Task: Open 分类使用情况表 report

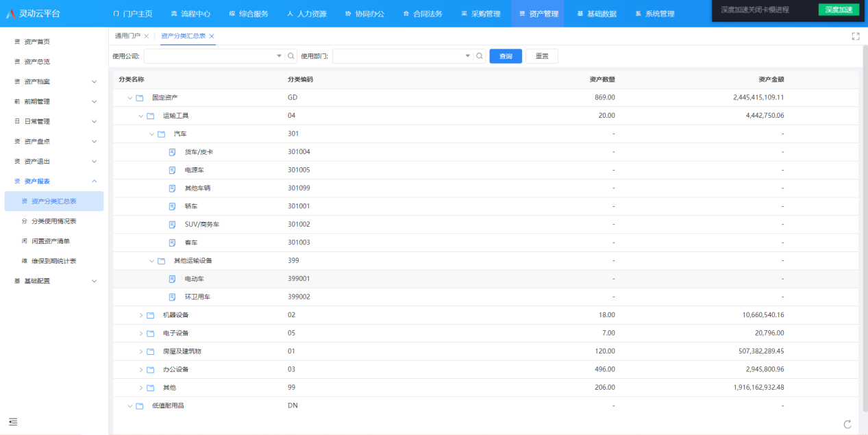Action: click(x=53, y=221)
